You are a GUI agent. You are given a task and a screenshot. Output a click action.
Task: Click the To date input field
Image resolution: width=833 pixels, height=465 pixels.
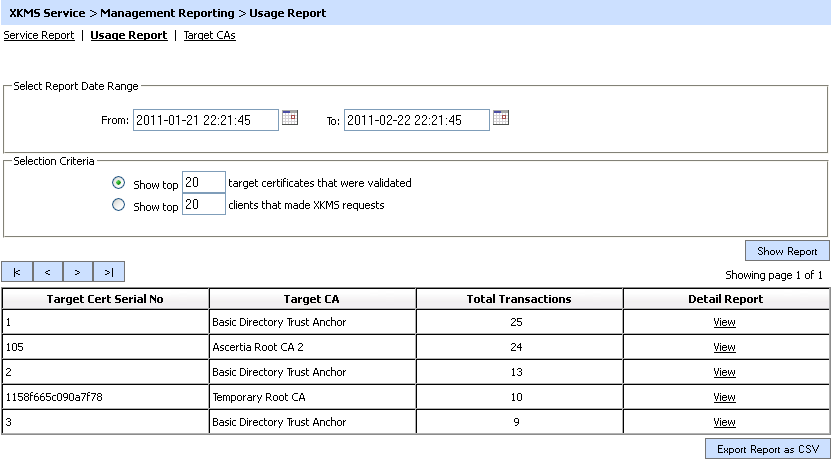[x=416, y=120]
